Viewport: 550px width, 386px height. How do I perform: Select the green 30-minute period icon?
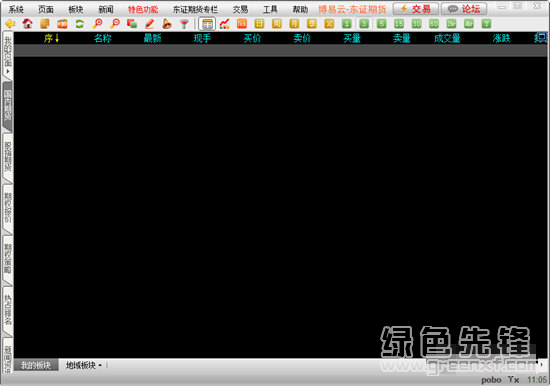416,24
